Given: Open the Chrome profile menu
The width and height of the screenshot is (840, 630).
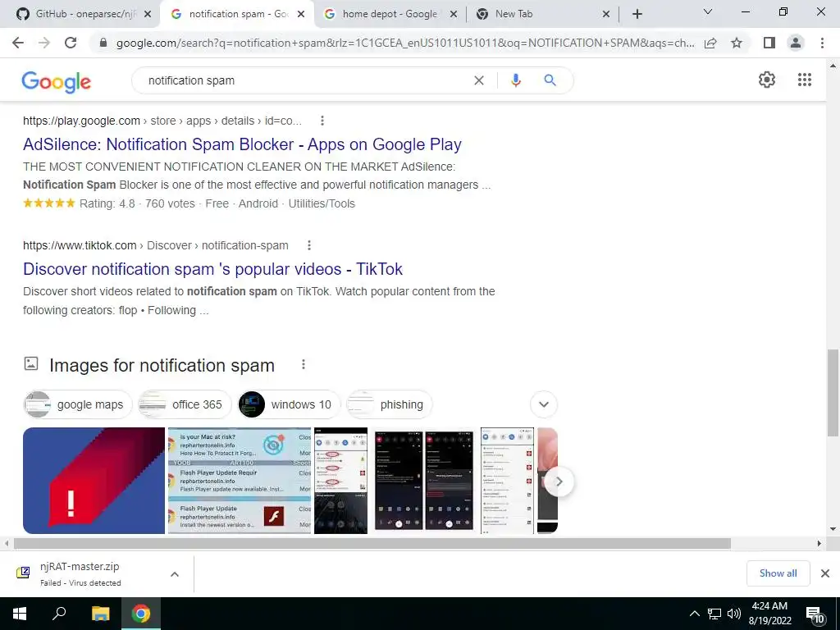Looking at the screenshot, I should click(796, 43).
